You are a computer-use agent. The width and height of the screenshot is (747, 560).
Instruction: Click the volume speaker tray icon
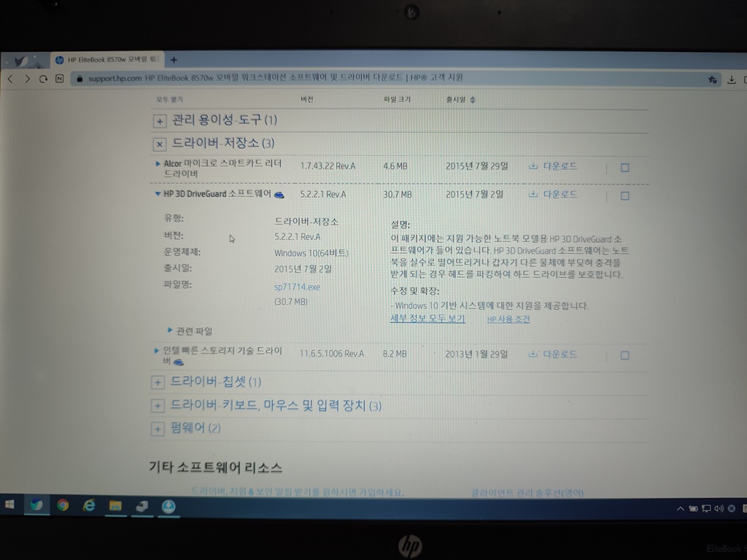click(719, 508)
